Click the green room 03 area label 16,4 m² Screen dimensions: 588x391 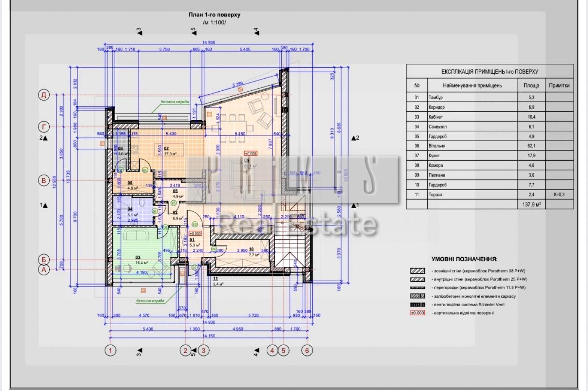tap(142, 263)
